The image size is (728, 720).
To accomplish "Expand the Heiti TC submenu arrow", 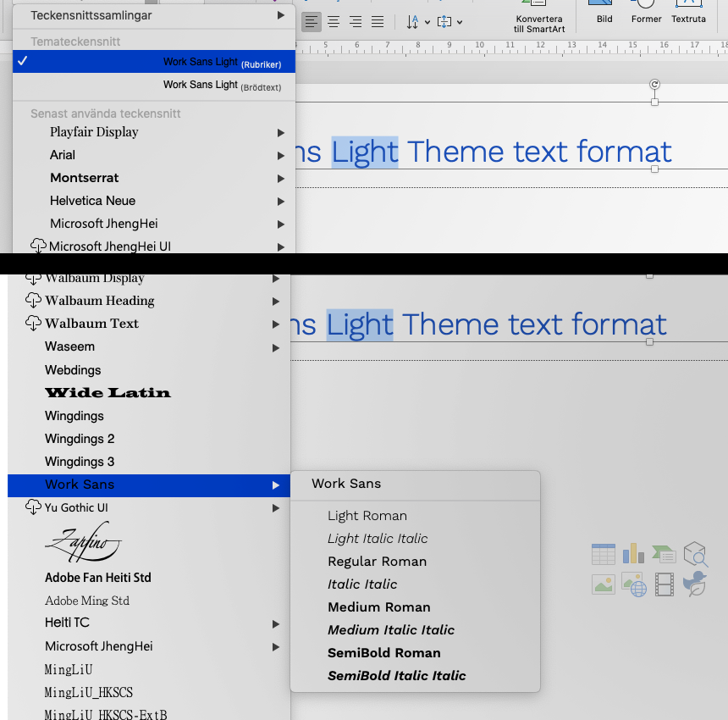I will click(276, 623).
